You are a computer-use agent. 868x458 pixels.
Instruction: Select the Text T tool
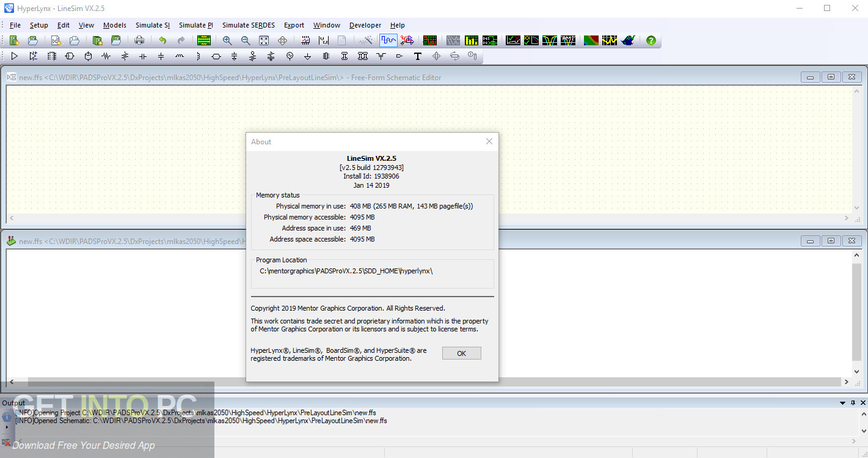(418, 56)
